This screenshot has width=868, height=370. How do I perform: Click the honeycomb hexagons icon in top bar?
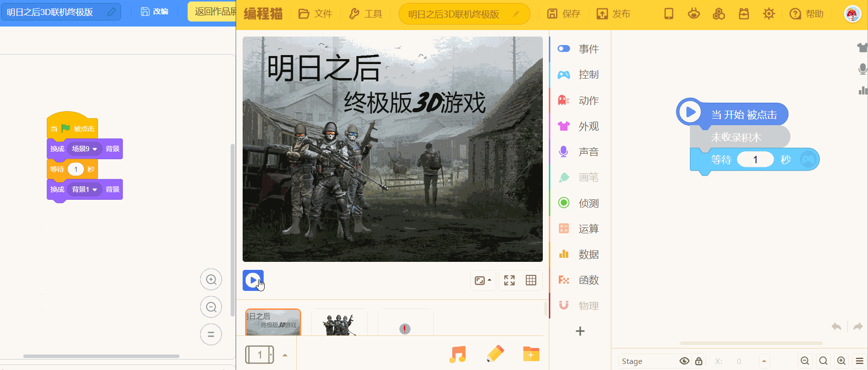coord(719,14)
